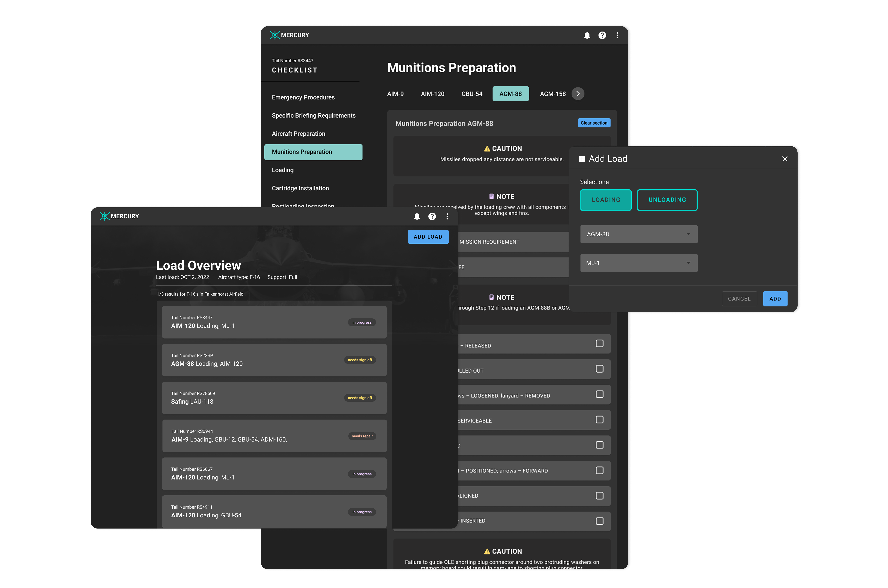Close the Add Load dialog
The width and height of the screenshot is (888, 588).
[785, 159]
